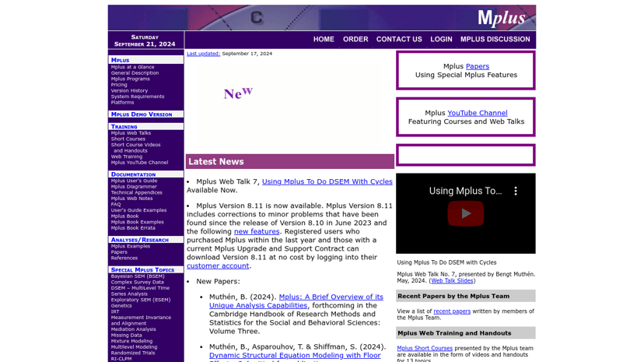This screenshot has height=362, width=644.
Task: Open the Randomized Trials topic
Action: pos(133,353)
